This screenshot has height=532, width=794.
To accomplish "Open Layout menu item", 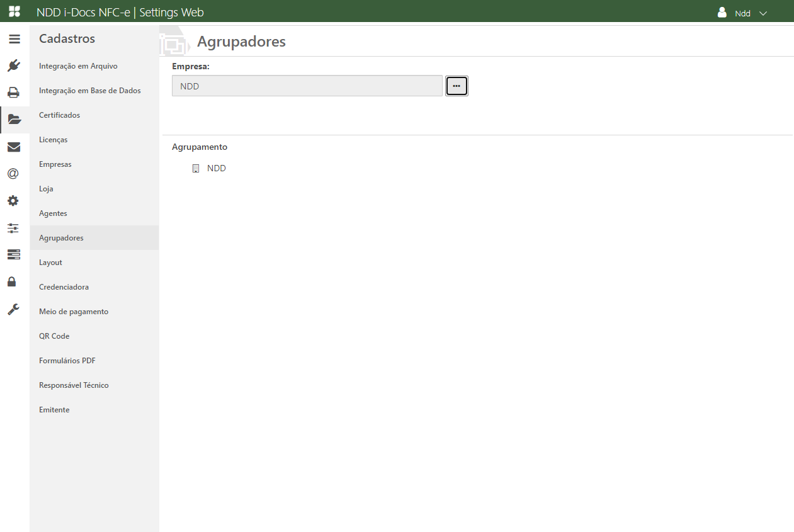I will 94,263.
